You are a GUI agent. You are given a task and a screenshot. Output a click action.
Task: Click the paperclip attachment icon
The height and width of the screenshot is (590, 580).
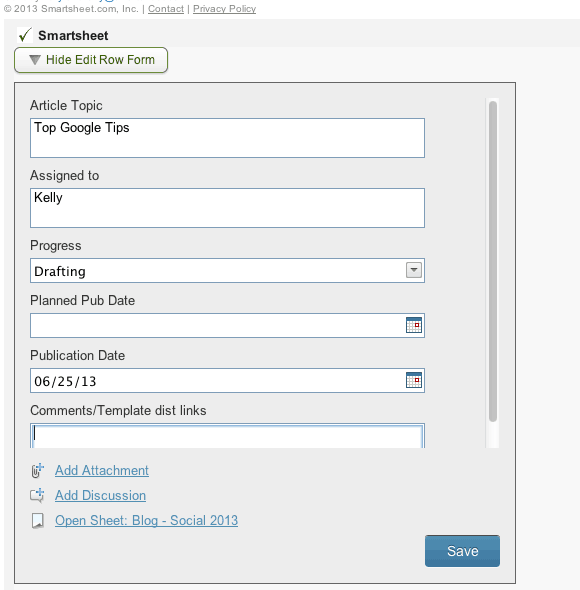click(37, 470)
